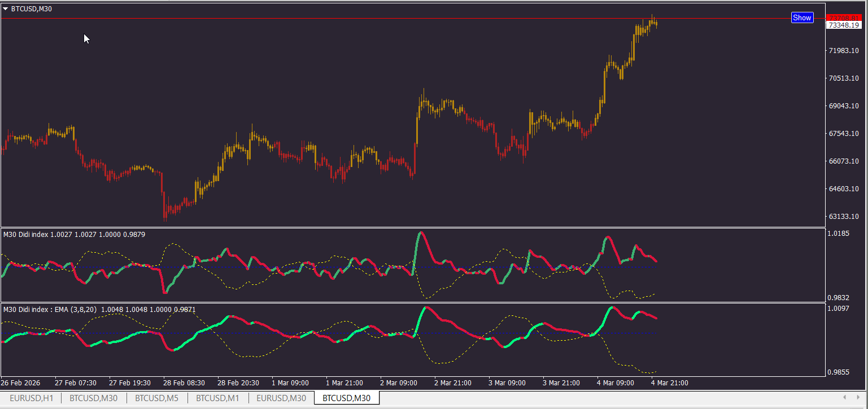Click the red 73708 price level tag
Image resolution: width=868 pixels, height=409 pixels.
click(x=843, y=17)
